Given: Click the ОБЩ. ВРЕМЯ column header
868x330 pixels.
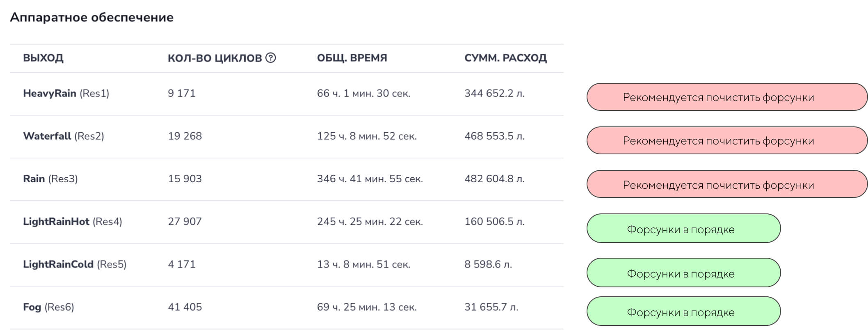Looking at the screenshot, I should point(352,58).
